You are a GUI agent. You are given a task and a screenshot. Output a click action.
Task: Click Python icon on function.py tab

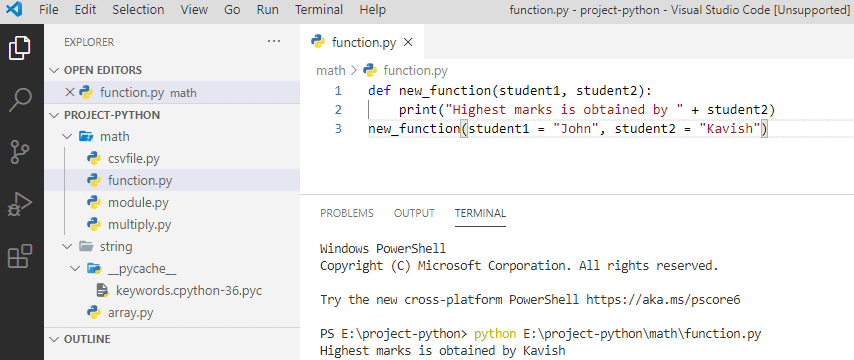tap(318, 41)
